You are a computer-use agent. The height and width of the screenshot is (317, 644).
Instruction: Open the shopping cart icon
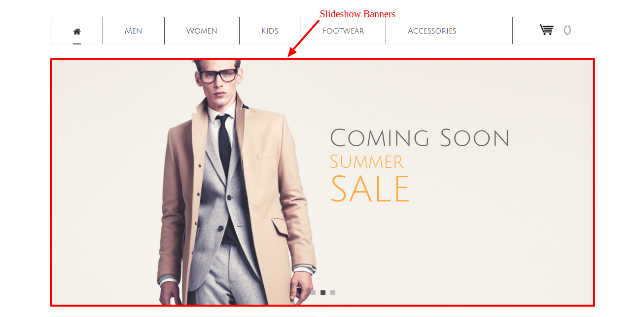546,30
